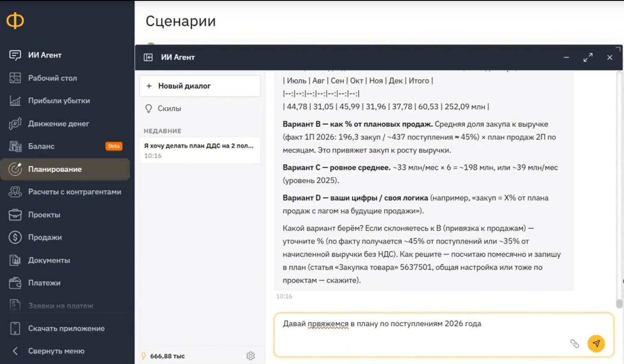Open ИИ Агент in the sidebar
The image size is (624, 364).
pyautogui.click(x=65, y=55)
